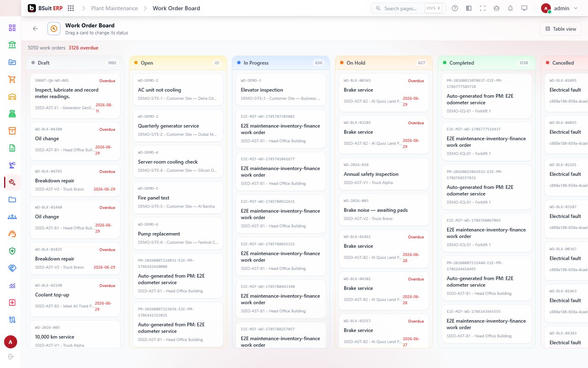Click the Plant Maintenance breadcrumb
Screen dimensions: 588x368
[114, 8]
